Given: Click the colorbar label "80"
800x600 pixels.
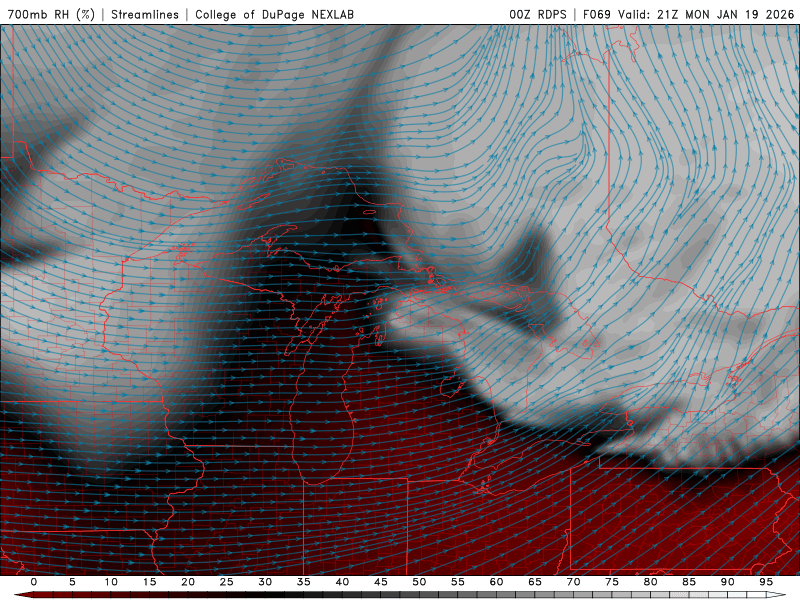Looking at the screenshot, I should tap(651, 582).
